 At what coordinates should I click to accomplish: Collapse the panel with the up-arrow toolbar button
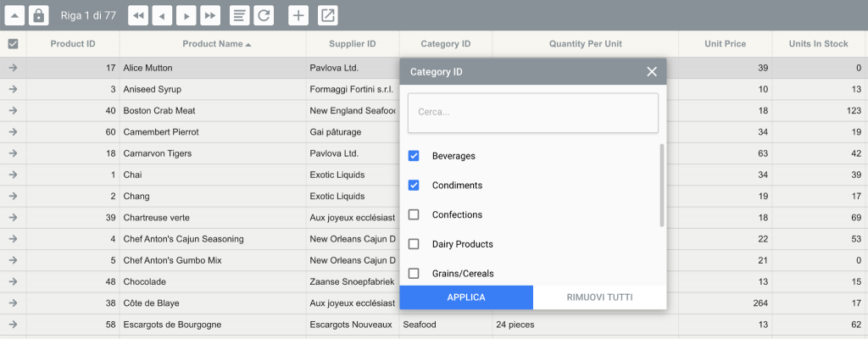[x=14, y=15]
